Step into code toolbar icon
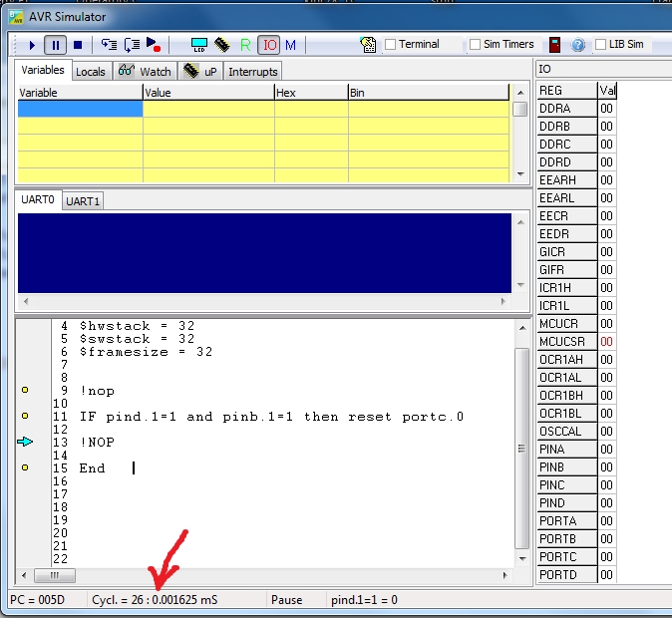This screenshot has width=672, height=618. coord(109,45)
